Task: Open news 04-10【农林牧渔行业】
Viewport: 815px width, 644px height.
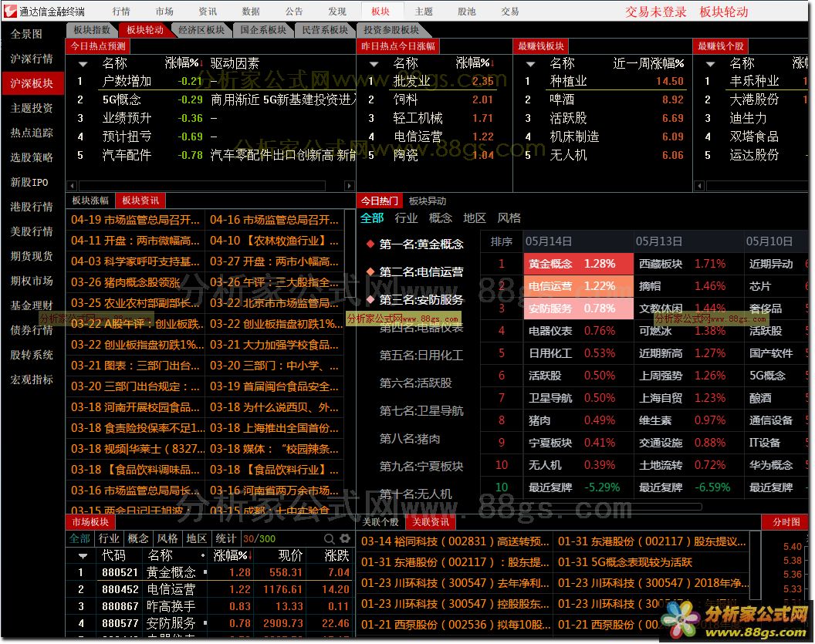Action: click(x=274, y=241)
